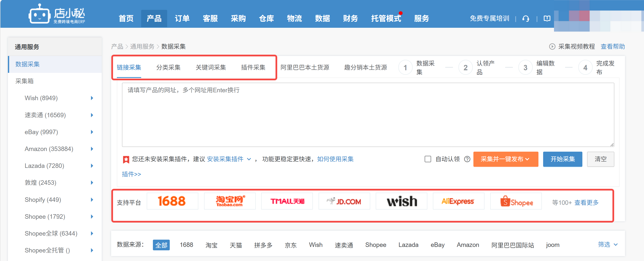Screen dimensions: 644x261
Task: Click the 开始采集 button
Action: [563, 159]
